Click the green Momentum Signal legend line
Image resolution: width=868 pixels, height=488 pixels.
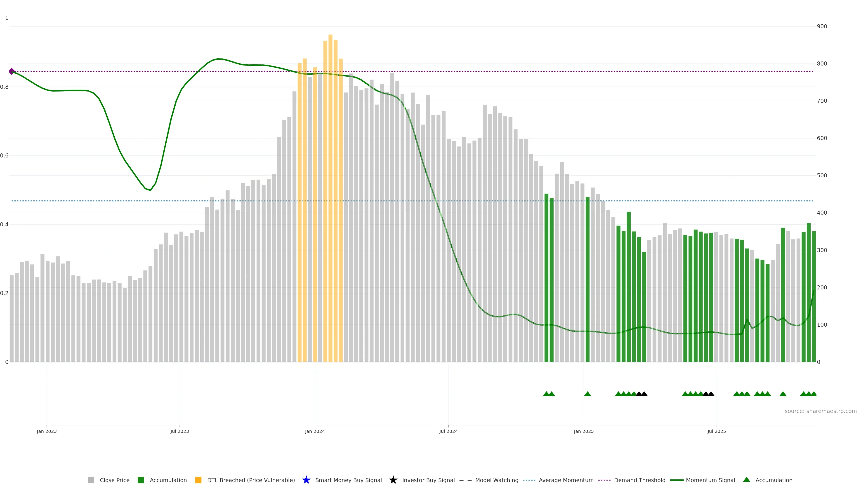[677, 480]
